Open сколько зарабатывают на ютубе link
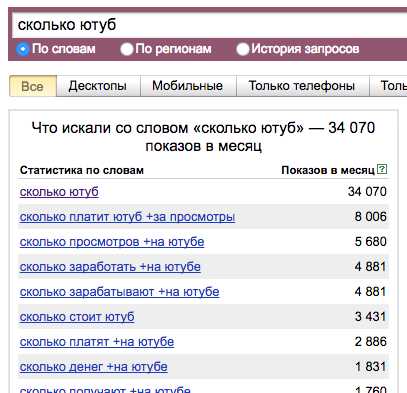Image resolution: width=407 pixels, height=393 pixels. click(119, 292)
